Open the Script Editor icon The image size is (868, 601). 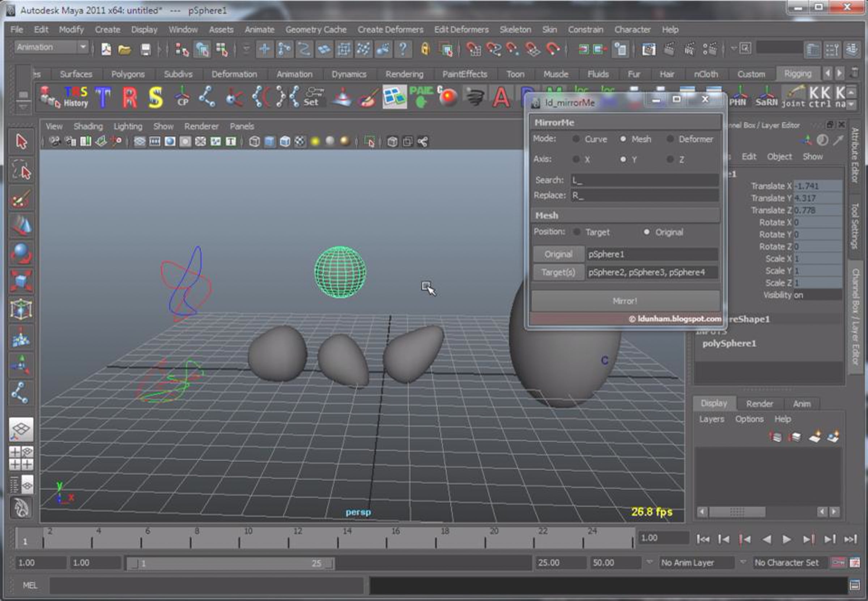click(x=855, y=585)
